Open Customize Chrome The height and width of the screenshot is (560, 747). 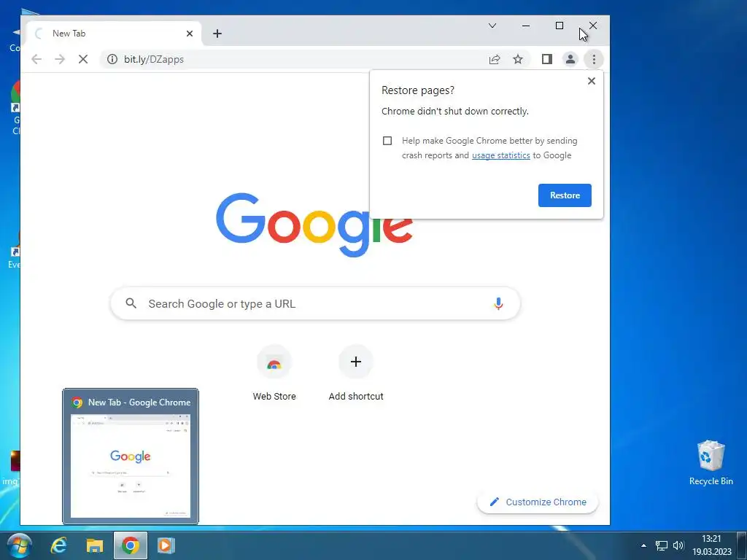tap(538, 502)
